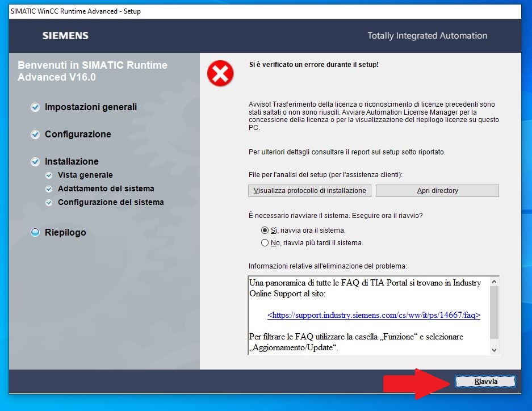
Task: Click the SIEMENS logo in header
Action: click(65, 36)
